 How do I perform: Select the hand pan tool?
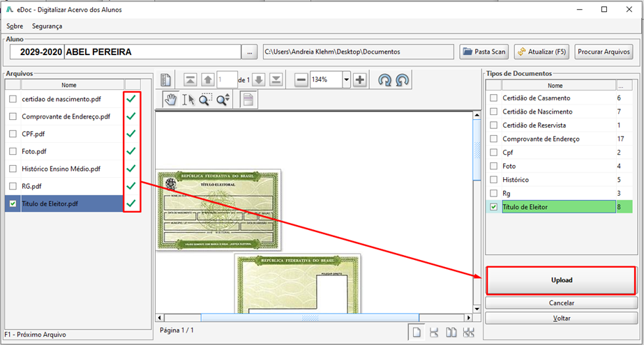170,99
